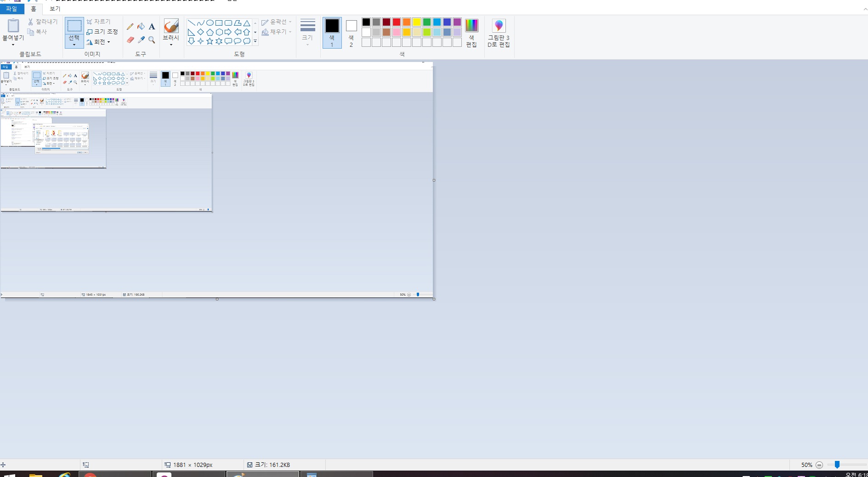Click 잘라내기 cut
The image size is (868, 477).
point(43,22)
